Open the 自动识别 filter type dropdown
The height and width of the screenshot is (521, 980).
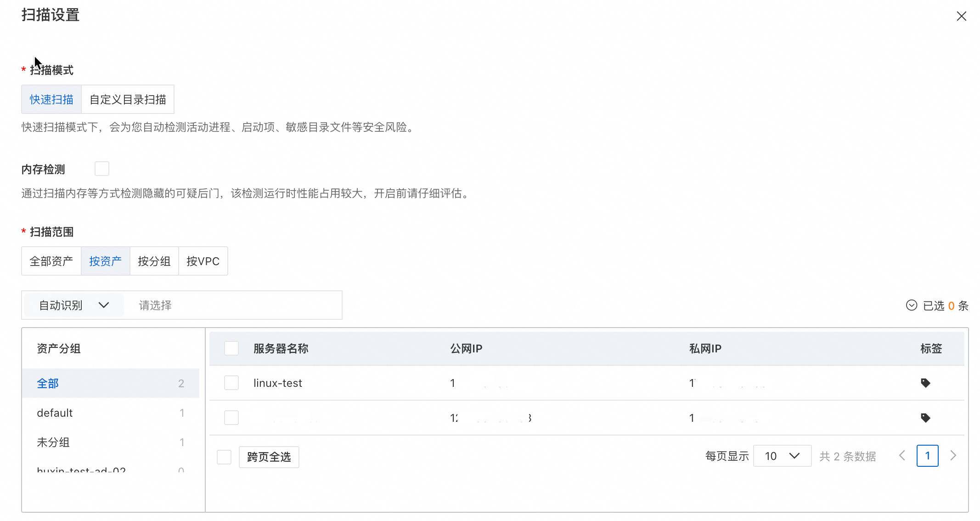(73, 305)
